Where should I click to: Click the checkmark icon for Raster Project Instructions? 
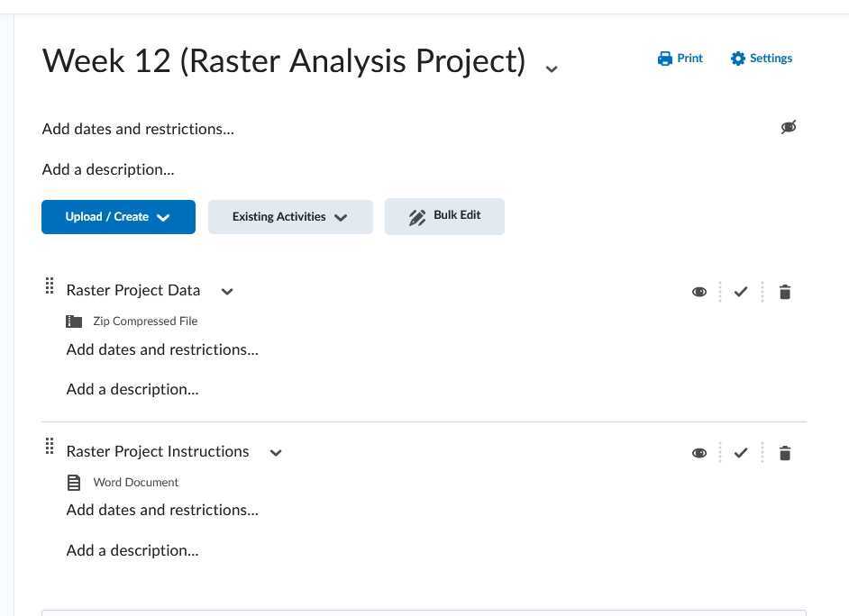741,452
